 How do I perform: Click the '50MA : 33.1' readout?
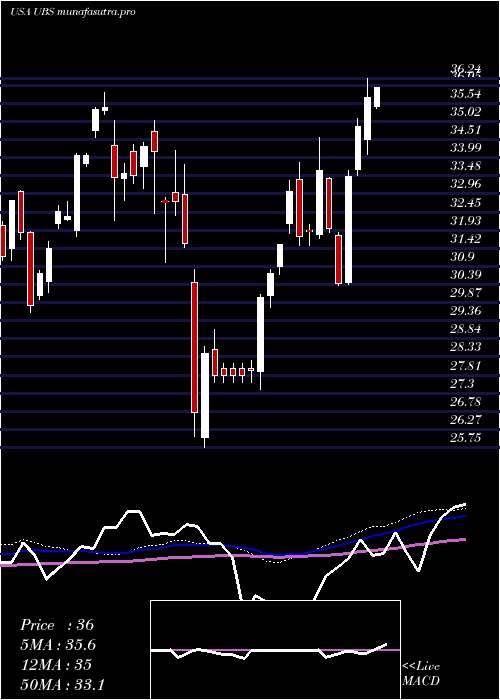[62, 684]
